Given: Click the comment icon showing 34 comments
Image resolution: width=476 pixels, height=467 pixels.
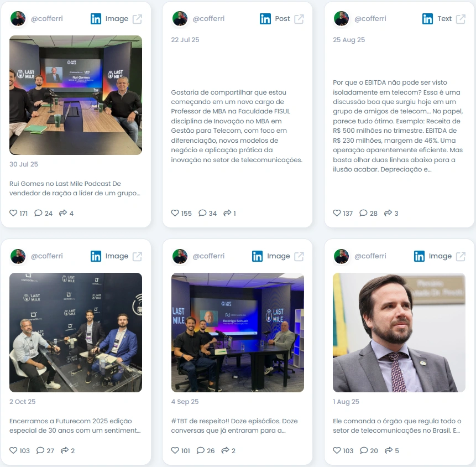Looking at the screenshot, I should (x=202, y=213).
